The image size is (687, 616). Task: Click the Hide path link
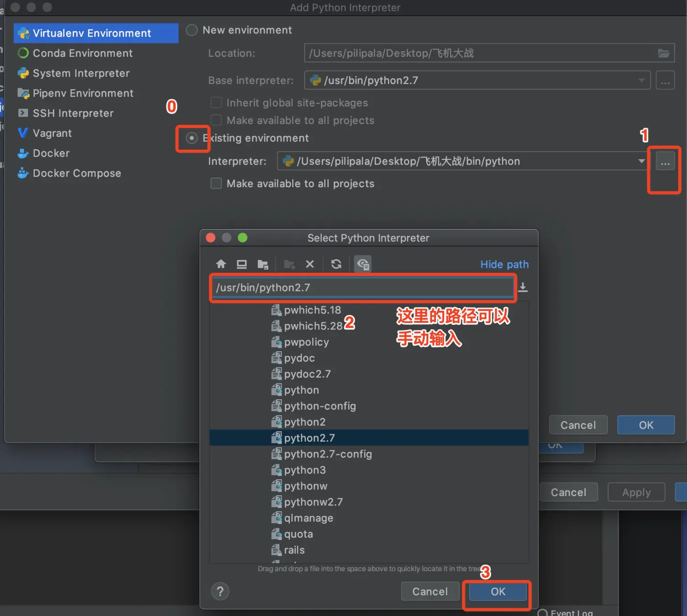[504, 265]
